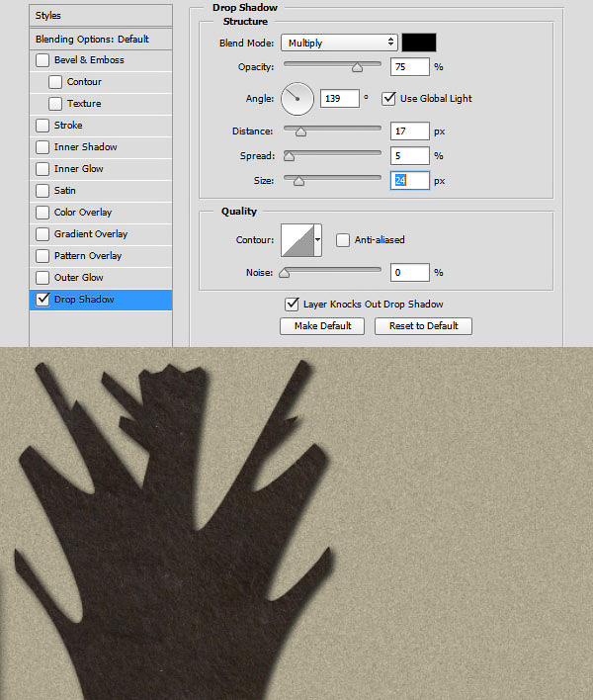Select the Inner Glow style row
593x700 pixels.
click(101, 169)
